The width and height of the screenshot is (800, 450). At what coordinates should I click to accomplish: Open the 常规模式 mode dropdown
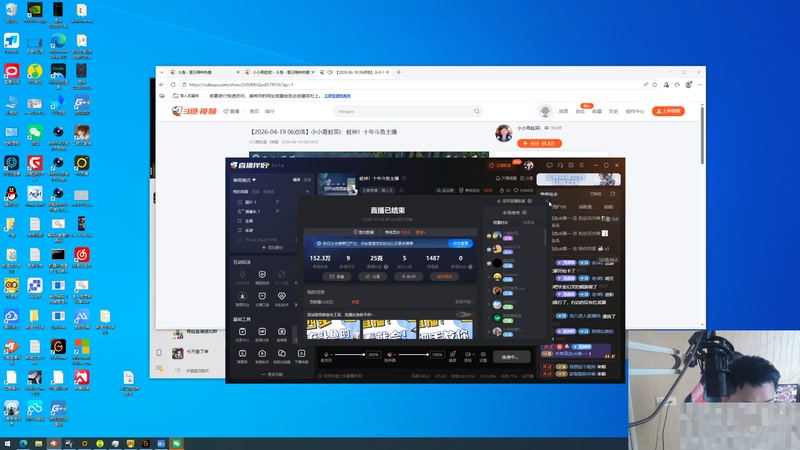(244, 180)
